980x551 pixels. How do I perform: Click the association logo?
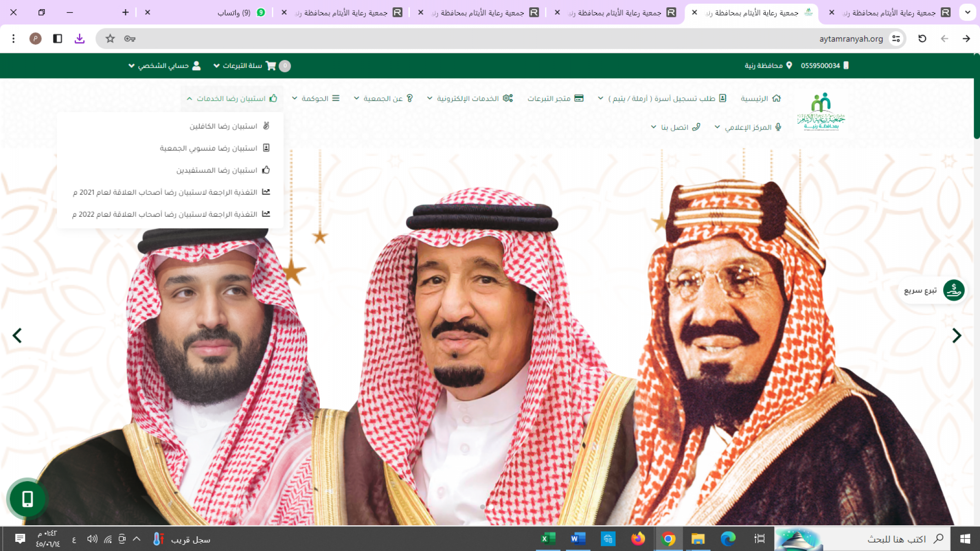tap(821, 112)
